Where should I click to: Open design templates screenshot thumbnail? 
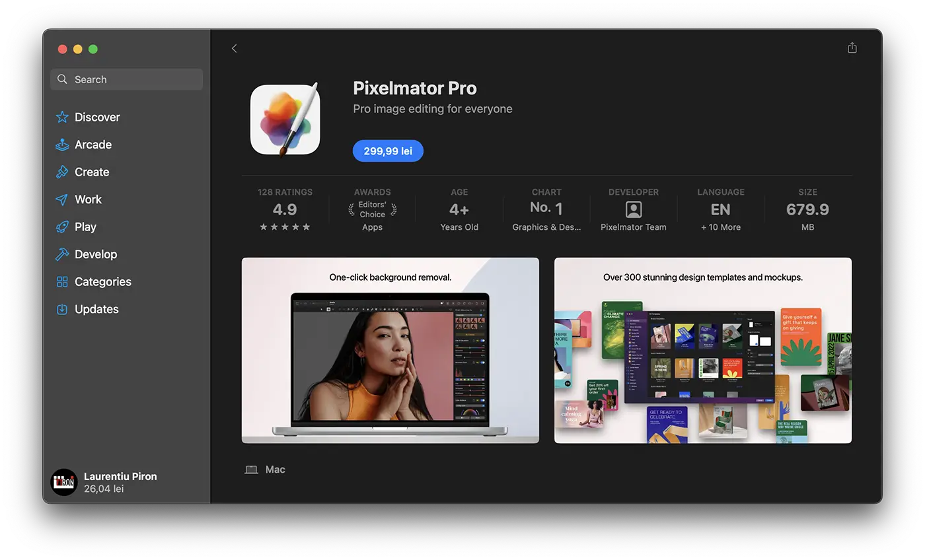(703, 351)
